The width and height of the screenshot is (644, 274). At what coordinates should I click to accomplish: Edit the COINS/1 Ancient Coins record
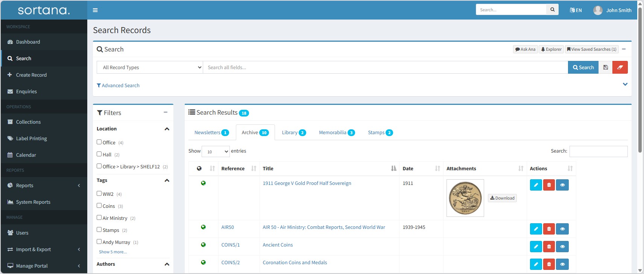click(x=536, y=247)
